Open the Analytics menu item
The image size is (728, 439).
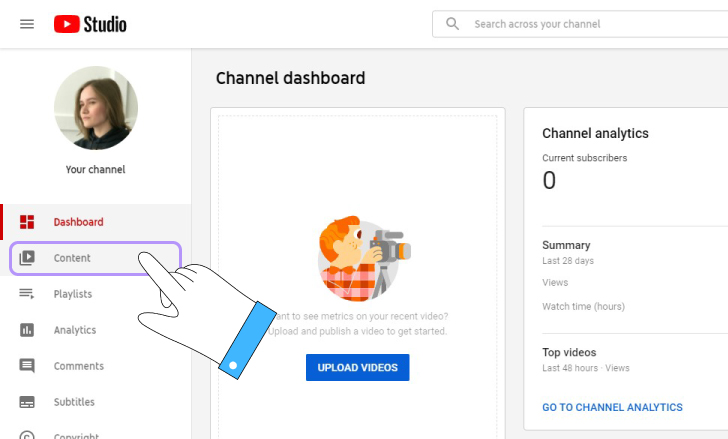[x=96, y=330]
